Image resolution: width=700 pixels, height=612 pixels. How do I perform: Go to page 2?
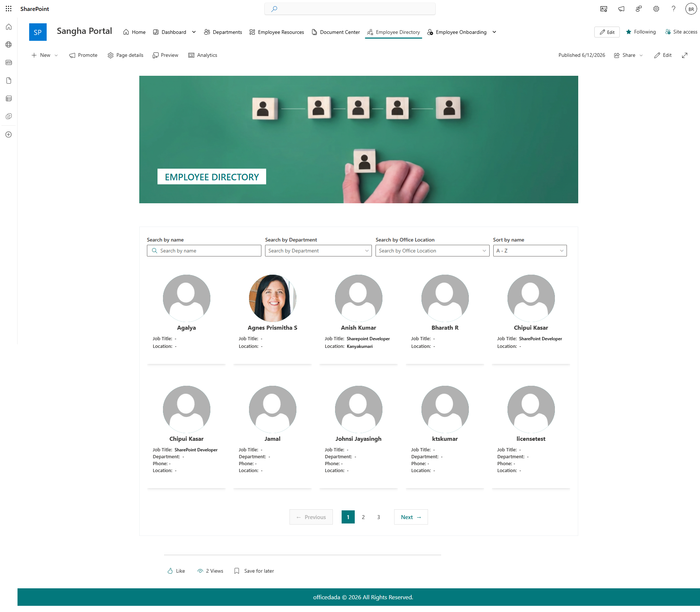[363, 517]
